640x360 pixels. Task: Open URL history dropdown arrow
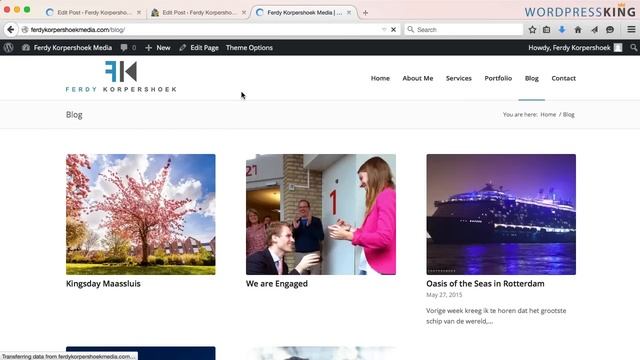pyautogui.click(x=384, y=29)
